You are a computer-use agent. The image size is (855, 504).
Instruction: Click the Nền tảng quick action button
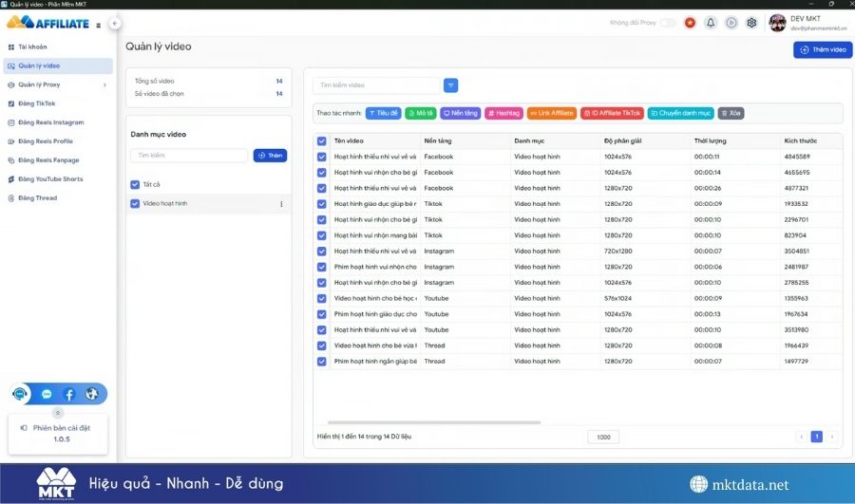pyautogui.click(x=460, y=113)
